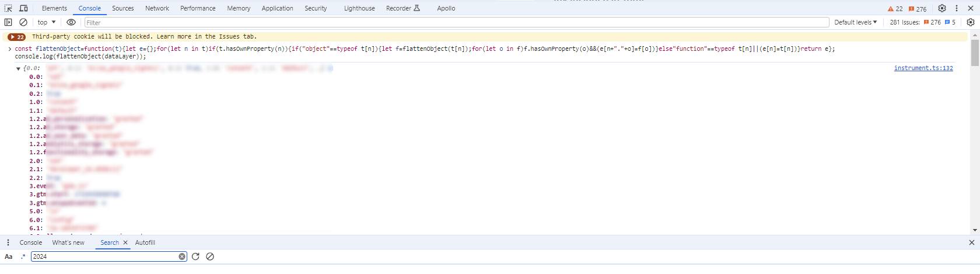Clear the console with the top toolbar icon
The width and height of the screenshot is (980, 274).
23,22
